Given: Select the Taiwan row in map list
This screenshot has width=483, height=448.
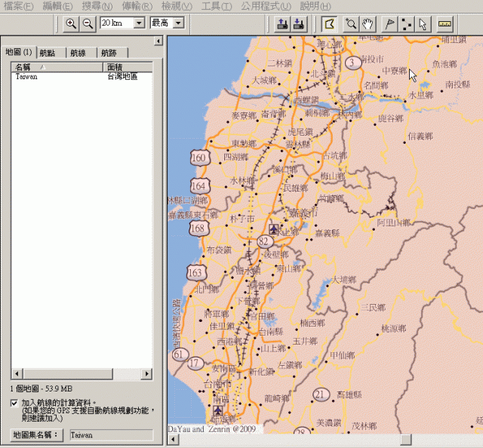Looking at the screenshot, I should pyautogui.click(x=82, y=76).
